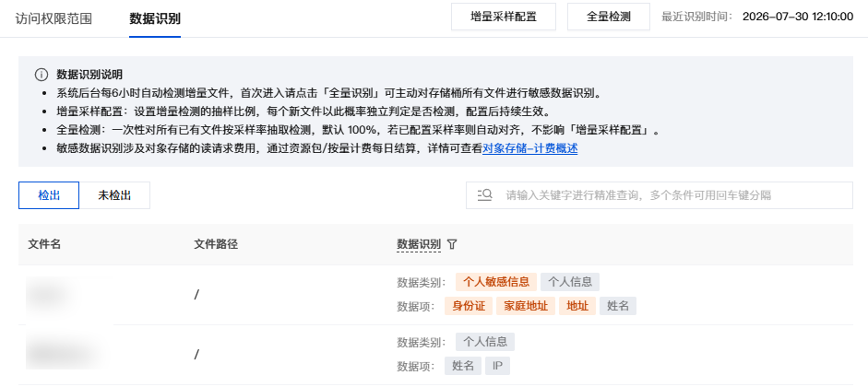This screenshot has height=387, width=868.
Task: Click the info icon next to 数据识别说明
Action: click(41, 76)
